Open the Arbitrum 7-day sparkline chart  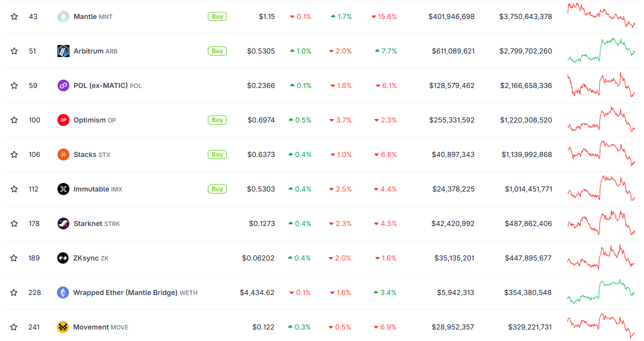[x=601, y=50]
